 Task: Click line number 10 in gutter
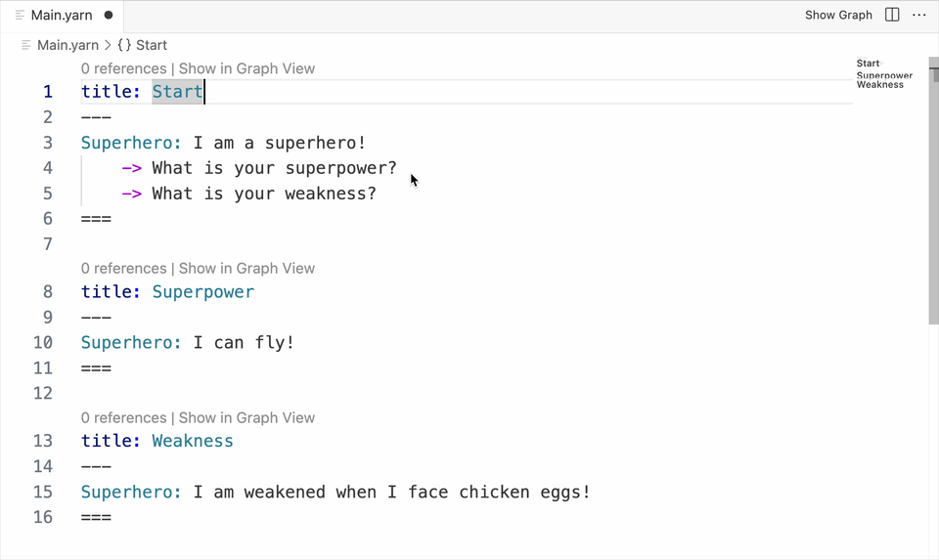click(x=43, y=342)
